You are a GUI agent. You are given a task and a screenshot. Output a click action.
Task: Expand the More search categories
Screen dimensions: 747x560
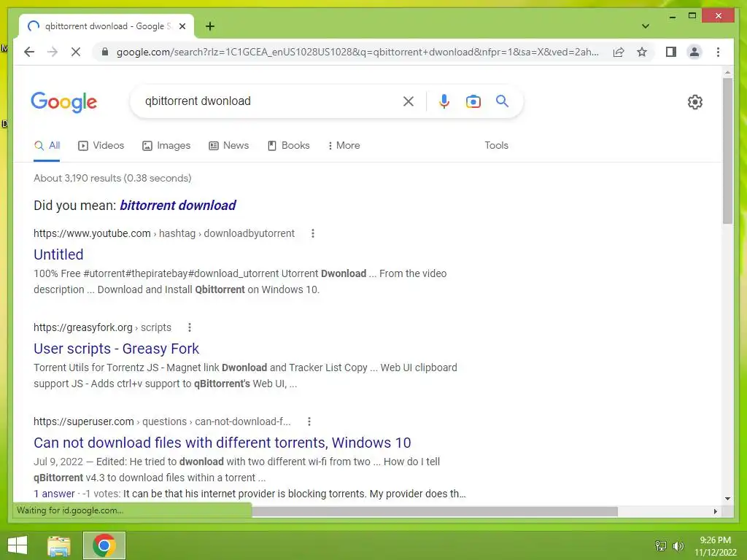[x=344, y=146]
